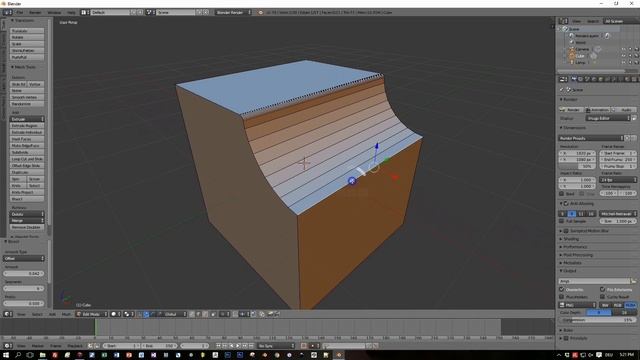Toggle the Overwrite checkbox

pyautogui.click(x=562, y=289)
